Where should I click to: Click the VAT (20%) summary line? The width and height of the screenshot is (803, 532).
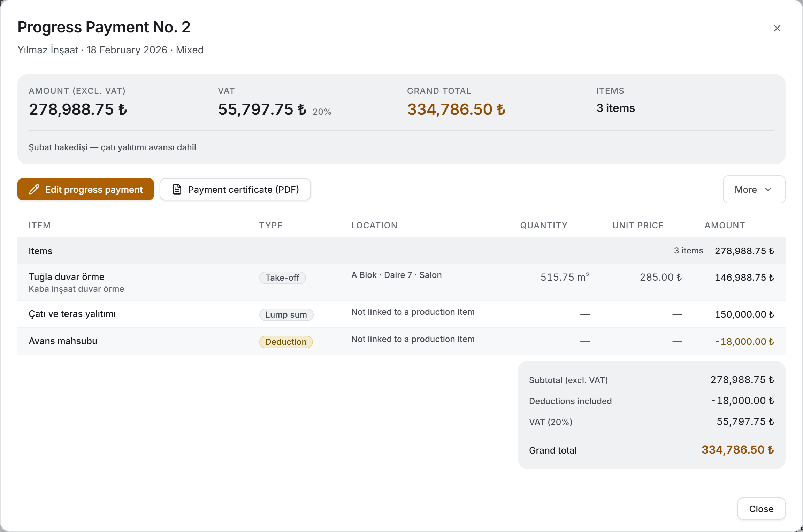[651, 422]
